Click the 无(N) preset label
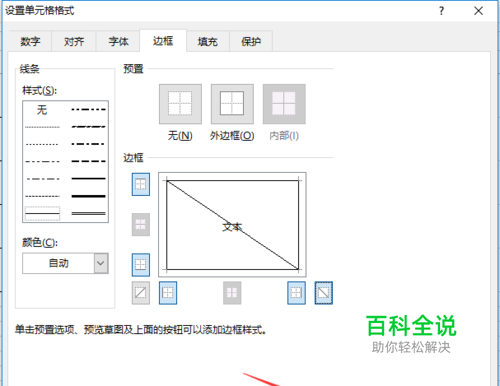Image resolution: width=500 pixels, height=386 pixels. coord(180,136)
